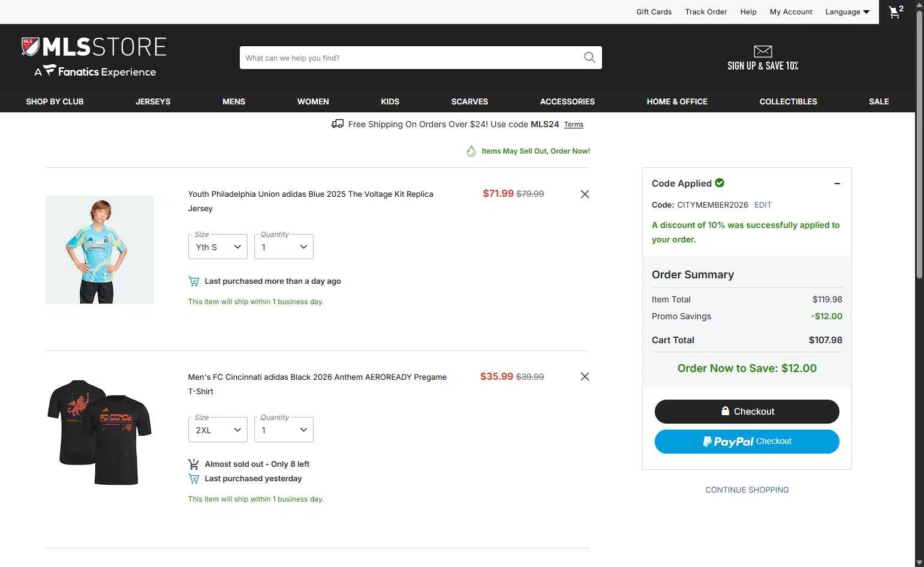
Task: Open the shopping cart icon
Action: (x=896, y=12)
